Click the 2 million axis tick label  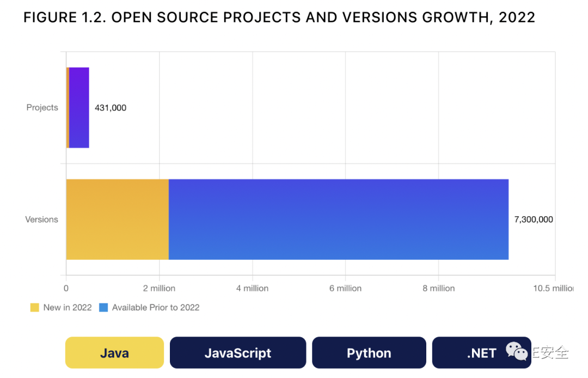point(159,288)
